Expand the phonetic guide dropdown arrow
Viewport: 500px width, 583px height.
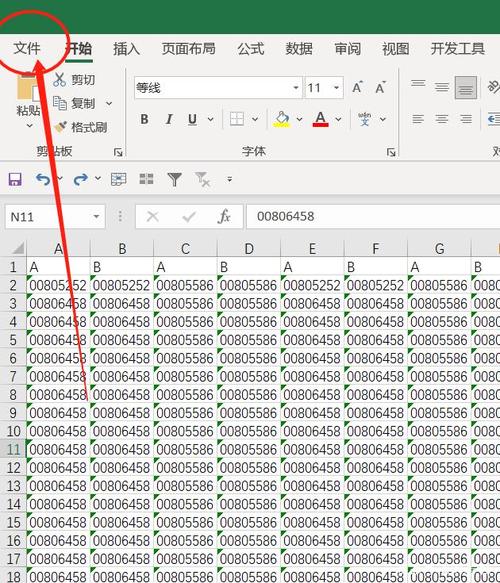click(383, 119)
